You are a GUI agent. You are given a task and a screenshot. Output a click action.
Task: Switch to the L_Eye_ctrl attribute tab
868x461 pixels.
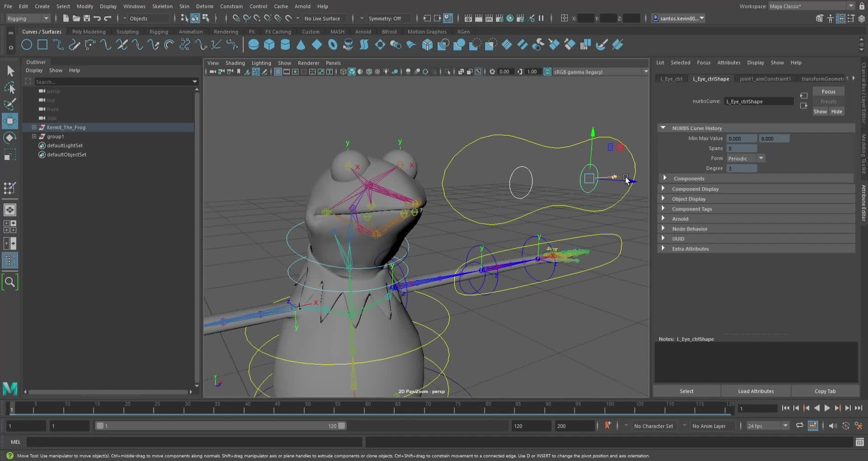(671, 79)
